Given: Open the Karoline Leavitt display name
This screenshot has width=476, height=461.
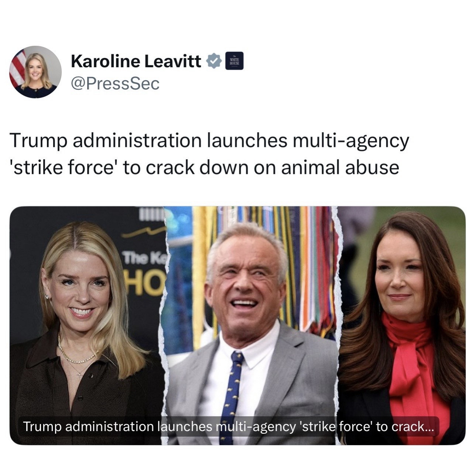Looking at the screenshot, I should 136,61.
